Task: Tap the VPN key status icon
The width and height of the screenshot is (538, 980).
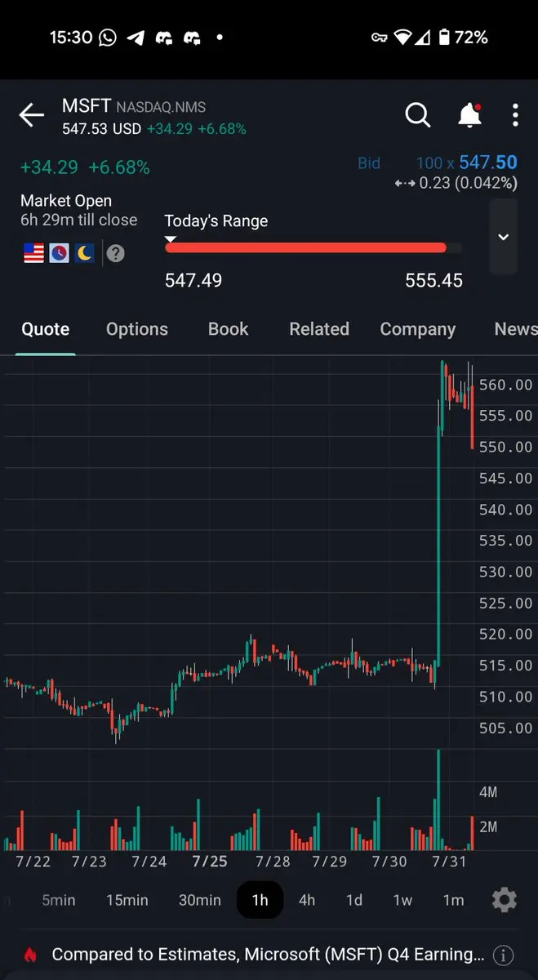Action: coord(379,38)
